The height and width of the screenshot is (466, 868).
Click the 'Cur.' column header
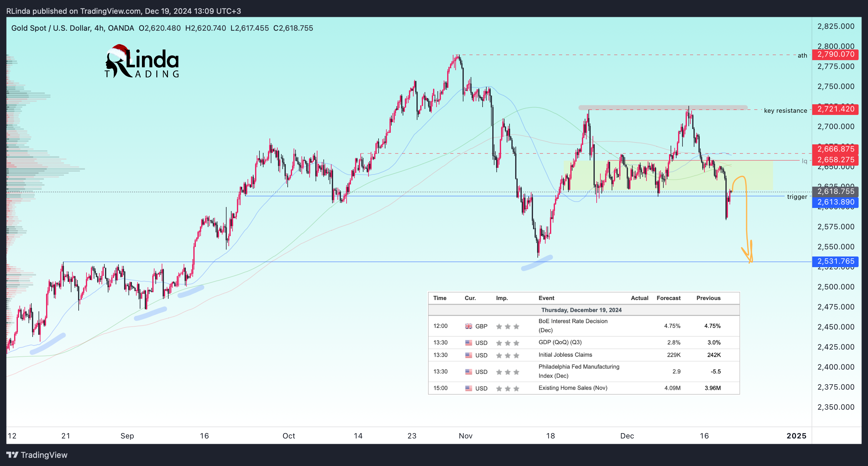tap(470, 298)
